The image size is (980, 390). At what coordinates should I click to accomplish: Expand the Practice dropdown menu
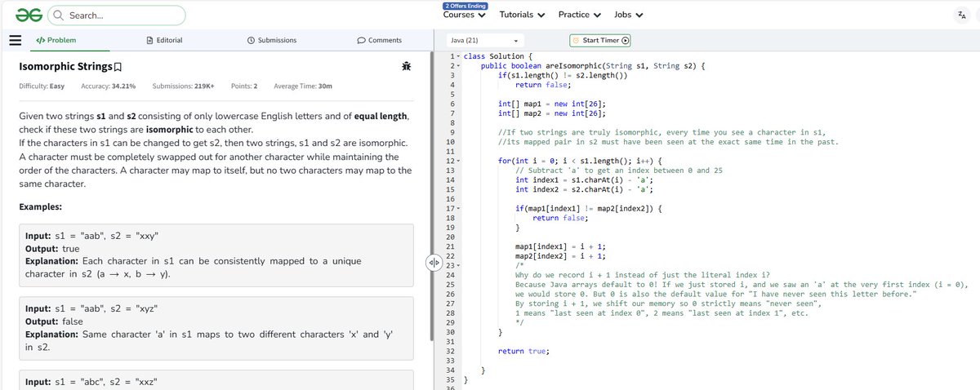pyautogui.click(x=580, y=15)
